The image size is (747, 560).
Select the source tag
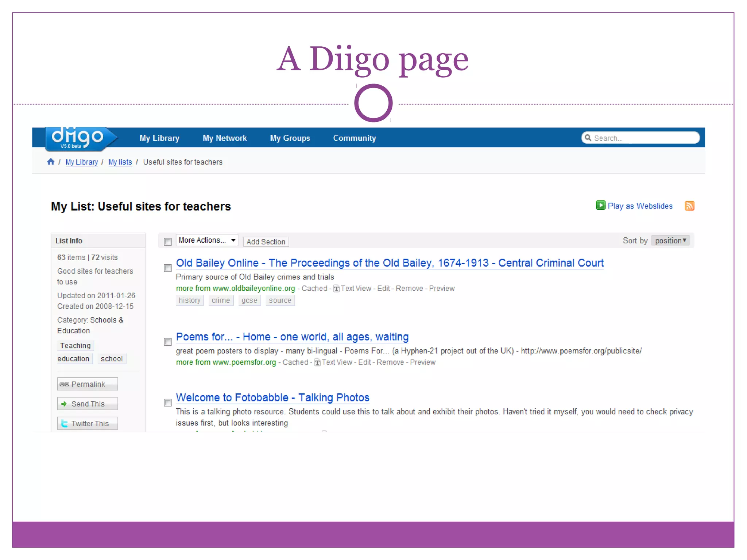coord(280,300)
